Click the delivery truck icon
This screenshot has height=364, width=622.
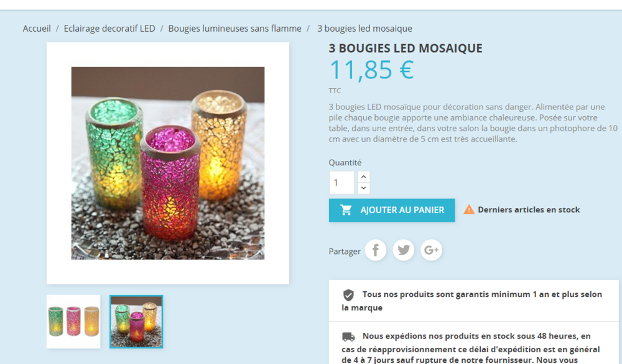348,337
